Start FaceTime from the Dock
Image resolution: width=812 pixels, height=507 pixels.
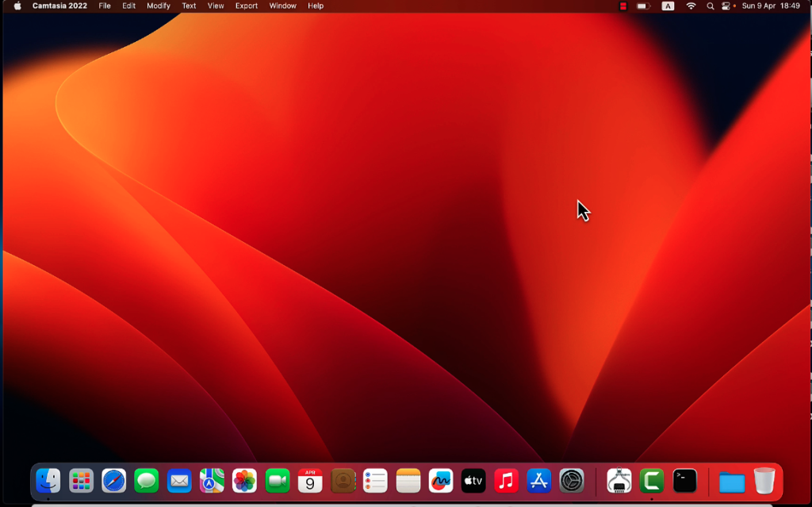[x=278, y=481]
